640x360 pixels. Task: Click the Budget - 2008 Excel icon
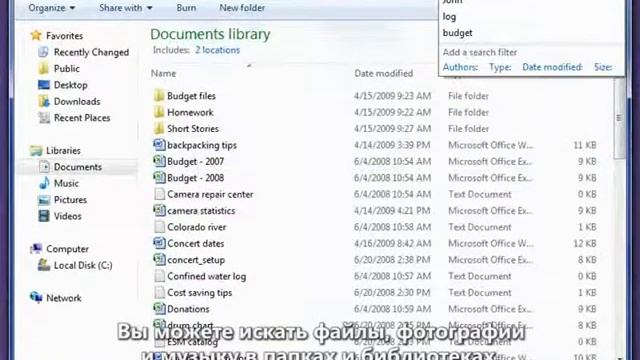tap(159, 178)
